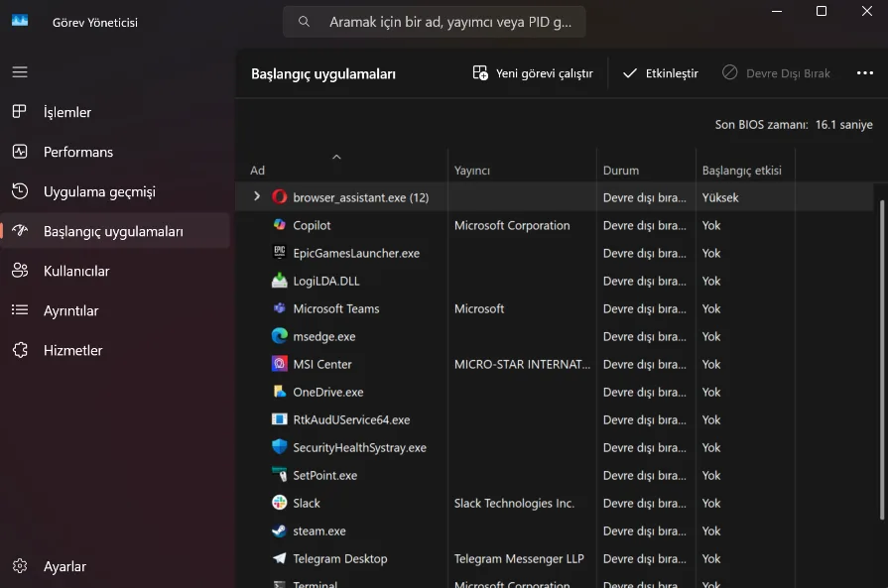Click the steam.exe icon

(x=279, y=530)
